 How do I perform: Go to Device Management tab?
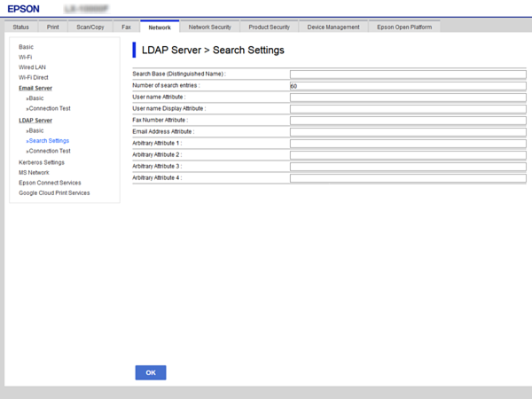(x=333, y=27)
